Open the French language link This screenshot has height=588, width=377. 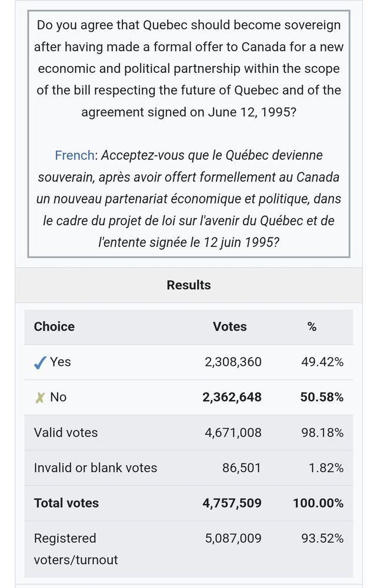74,155
